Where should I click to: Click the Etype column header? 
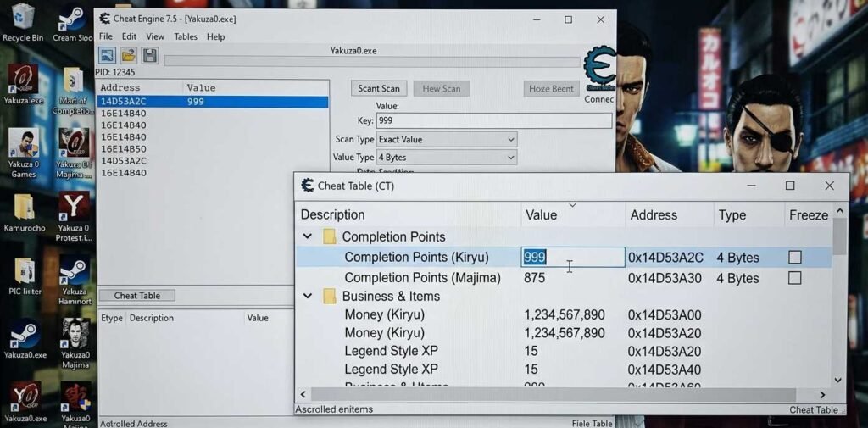click(112, 318)
